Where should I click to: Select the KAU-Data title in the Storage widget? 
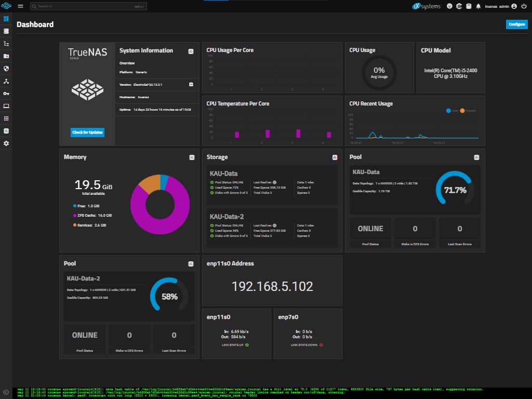(x=223, y=174)
